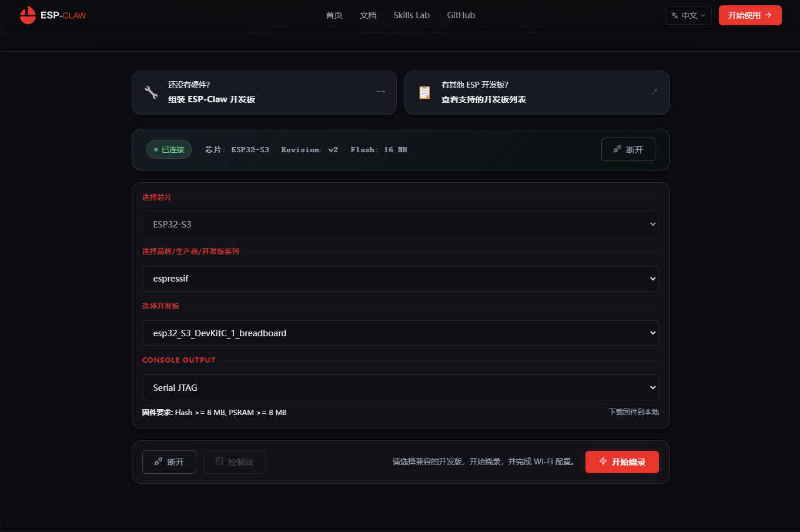Click the wrench icon on hardware card
Image resolution: width=800 pixels, height=532 pixels.
tap(151, 92)
